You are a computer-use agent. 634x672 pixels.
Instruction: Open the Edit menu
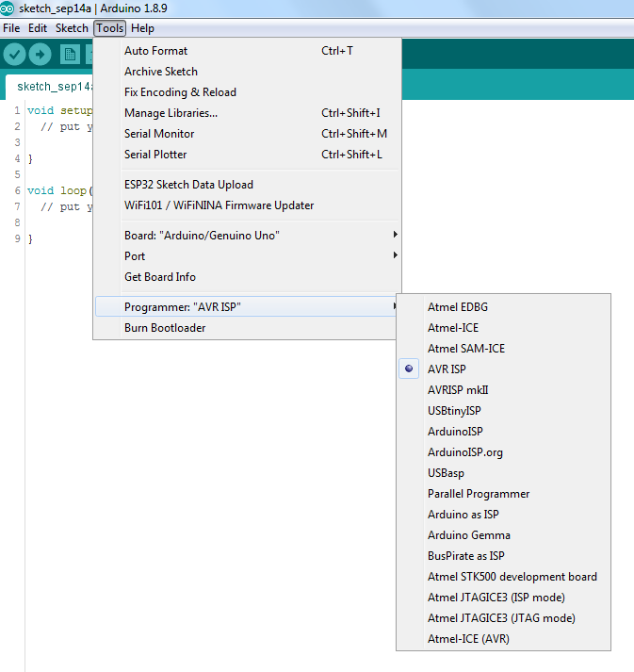(38, 28)
